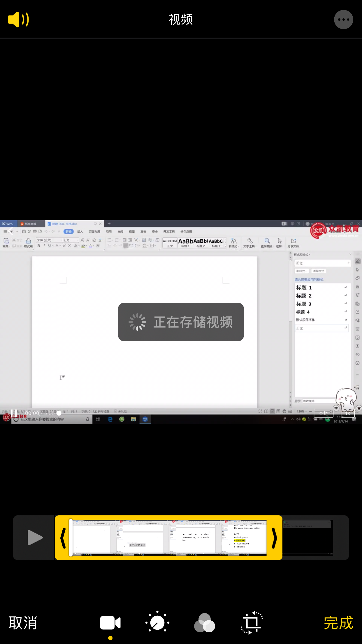The height and width of the screenshot is (644, 362).
Task: Open the 正文 style dropdown in side panel
Action: [348, 263]
